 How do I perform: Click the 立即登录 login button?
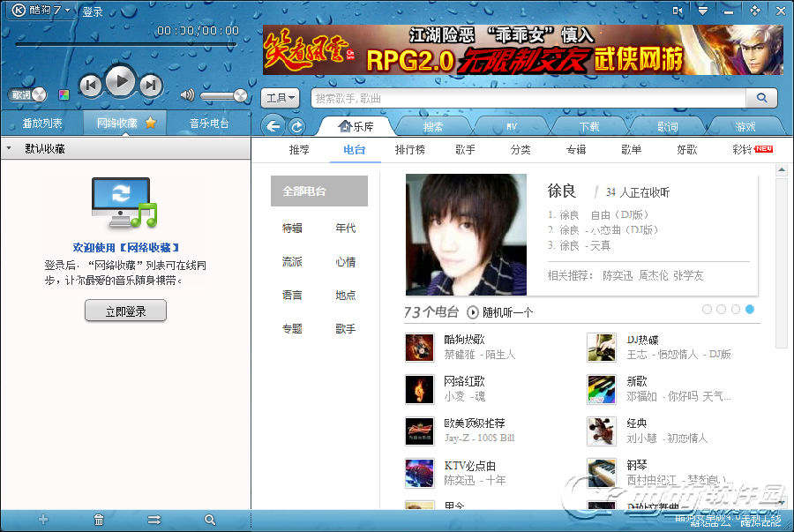pos(125,311)
